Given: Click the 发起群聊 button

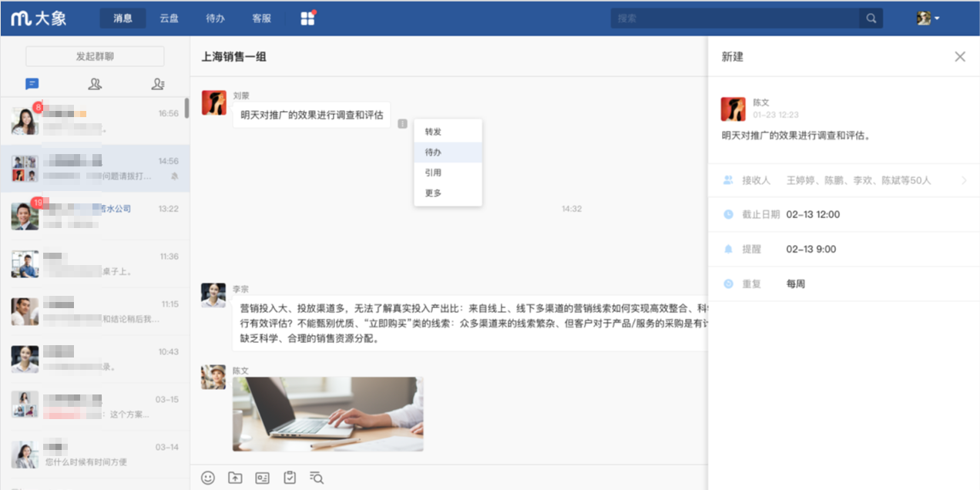Looking at the screenshot, I should pyautogui.click(x=95, y=56).
